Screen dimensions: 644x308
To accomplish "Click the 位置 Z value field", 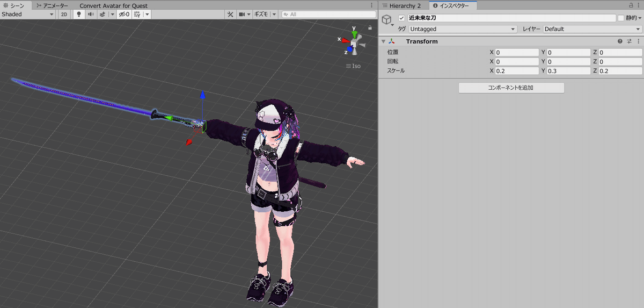I will 620,53.
